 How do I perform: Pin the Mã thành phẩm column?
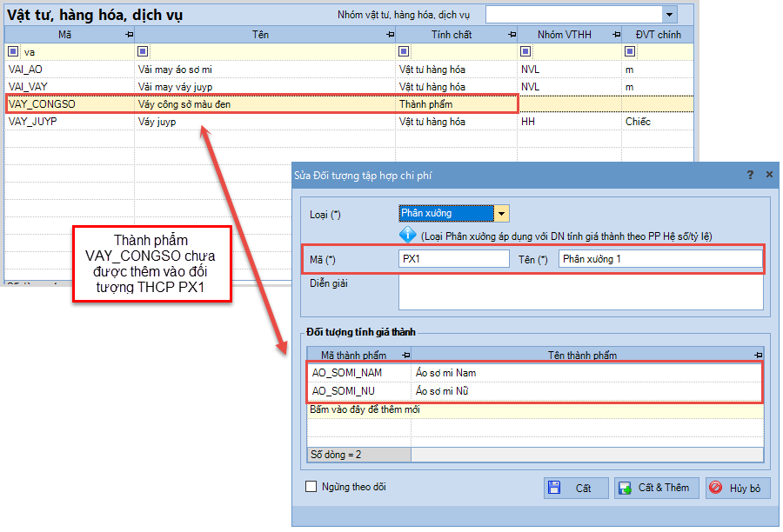coord(405,356)
